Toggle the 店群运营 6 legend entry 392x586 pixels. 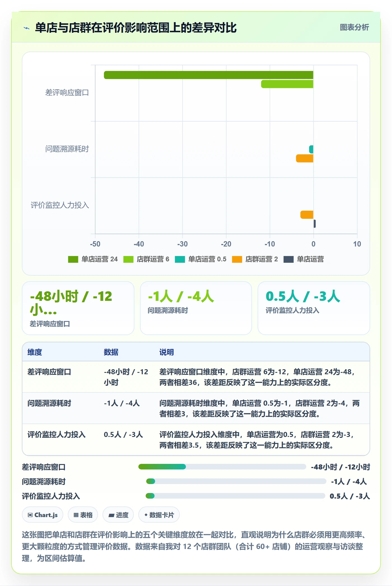click(x=146, y=259)
